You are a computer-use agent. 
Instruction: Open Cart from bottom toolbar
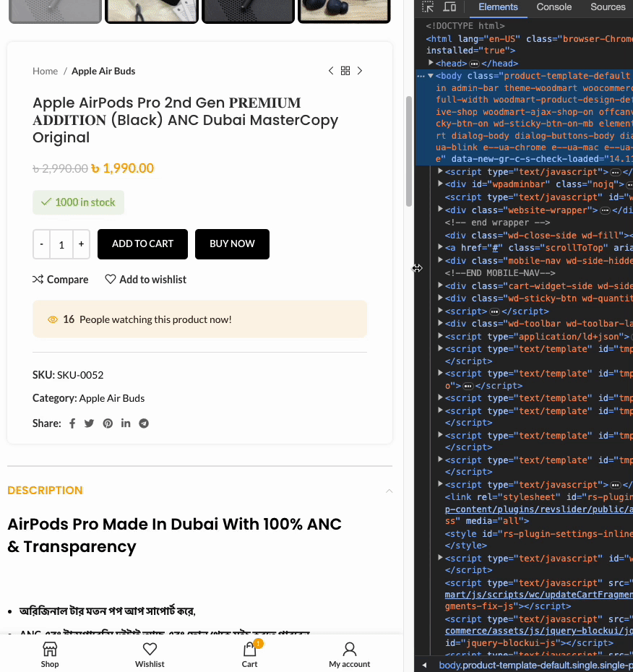[x=249, y=655]
